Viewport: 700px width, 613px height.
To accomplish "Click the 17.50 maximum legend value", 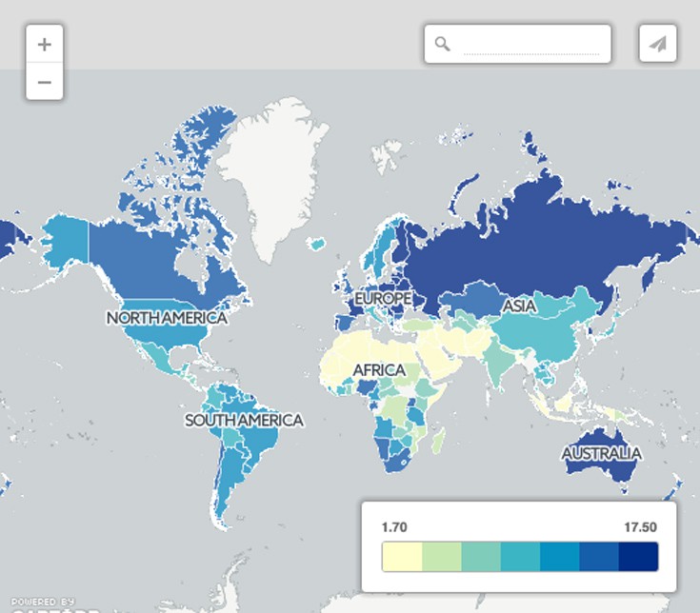I will (x=638, y=527).
